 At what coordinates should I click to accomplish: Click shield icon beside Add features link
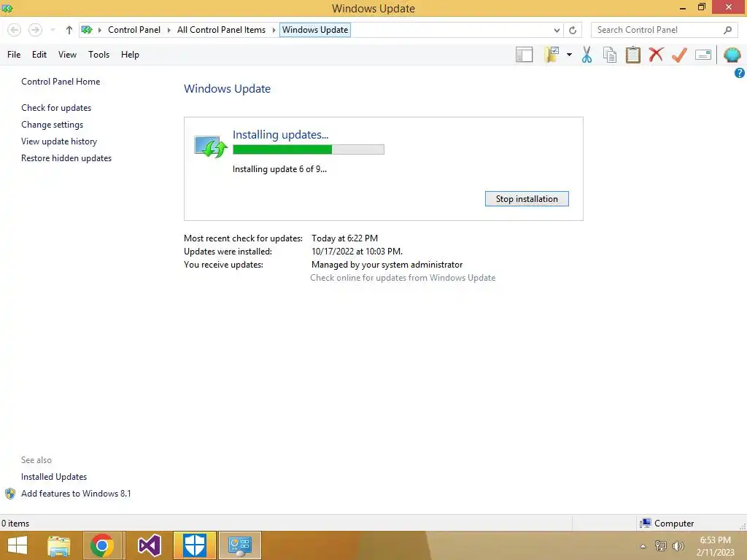(x=10, y=494)
